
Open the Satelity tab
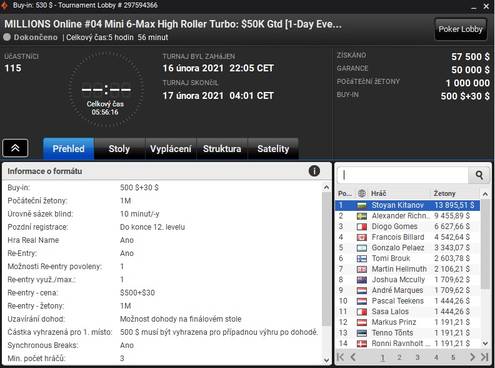[x=273, y=149]
